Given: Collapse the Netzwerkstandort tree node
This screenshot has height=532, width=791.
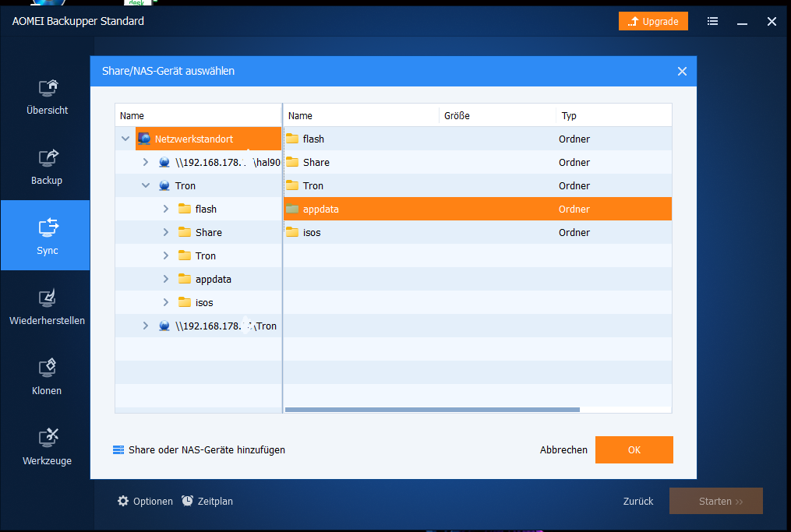Looking at the screenshot, I should [x=125, y=139].
